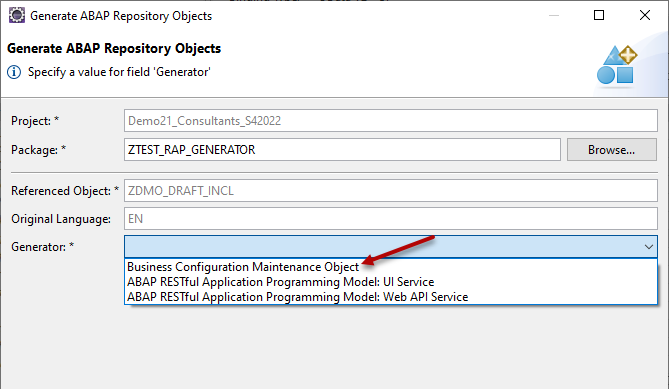Screen dimensions: 669x389
Task: Click the repository objects wizard graphic
Action: (x=617, y=65)
